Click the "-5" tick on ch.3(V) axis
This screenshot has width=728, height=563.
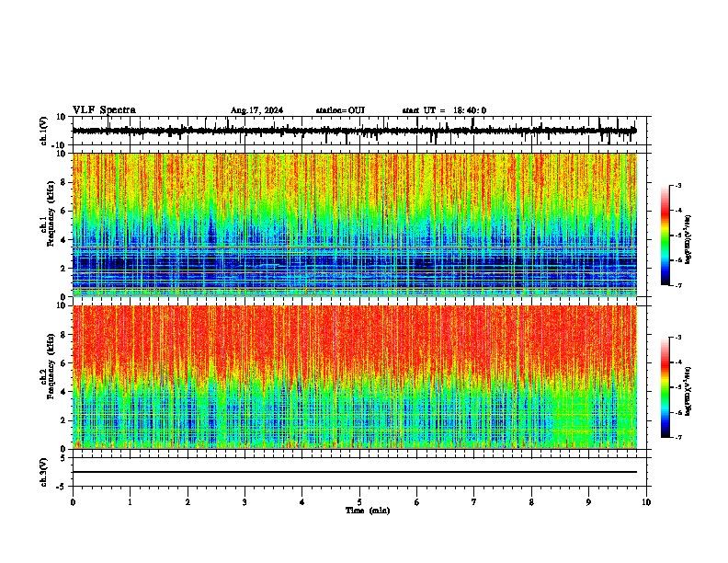[x=62, y=487]
